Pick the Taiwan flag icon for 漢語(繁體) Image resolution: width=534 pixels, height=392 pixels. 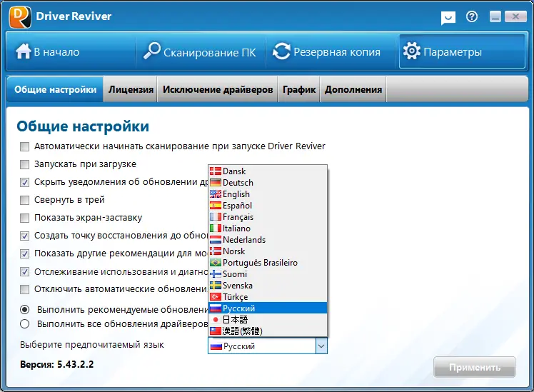(x=215, y=331)
